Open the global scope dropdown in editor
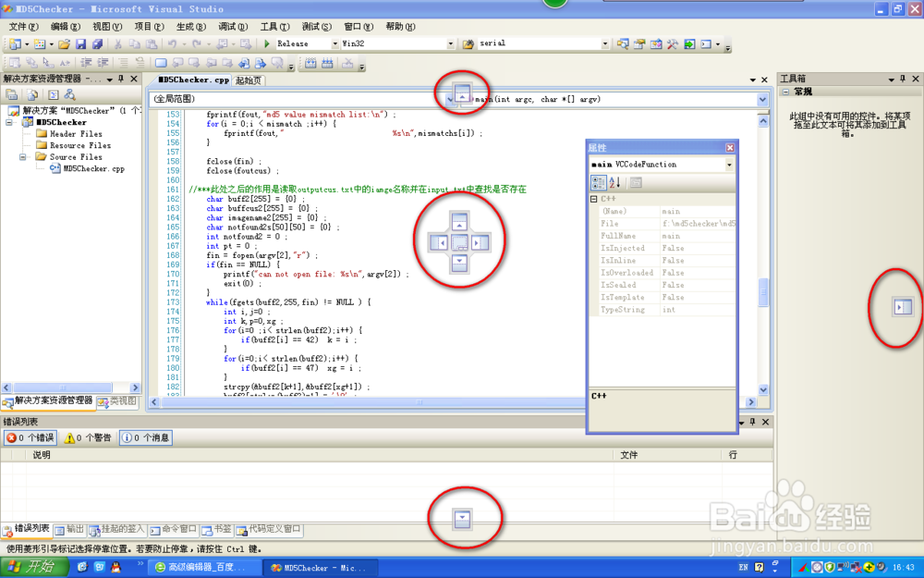924x578 pixels. tap(450, 99)
